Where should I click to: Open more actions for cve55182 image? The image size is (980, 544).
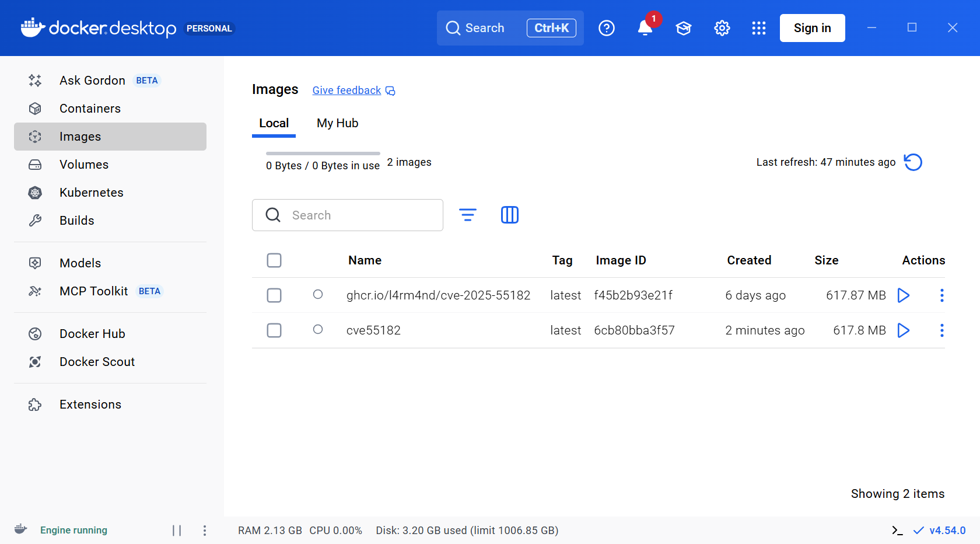coord(942,330)
